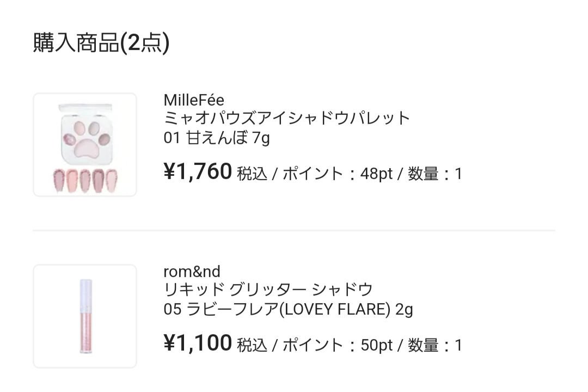Click the pink shade swatches in the palette image
The width and height of the screenshot is (588, 392).
coord(84,180)
